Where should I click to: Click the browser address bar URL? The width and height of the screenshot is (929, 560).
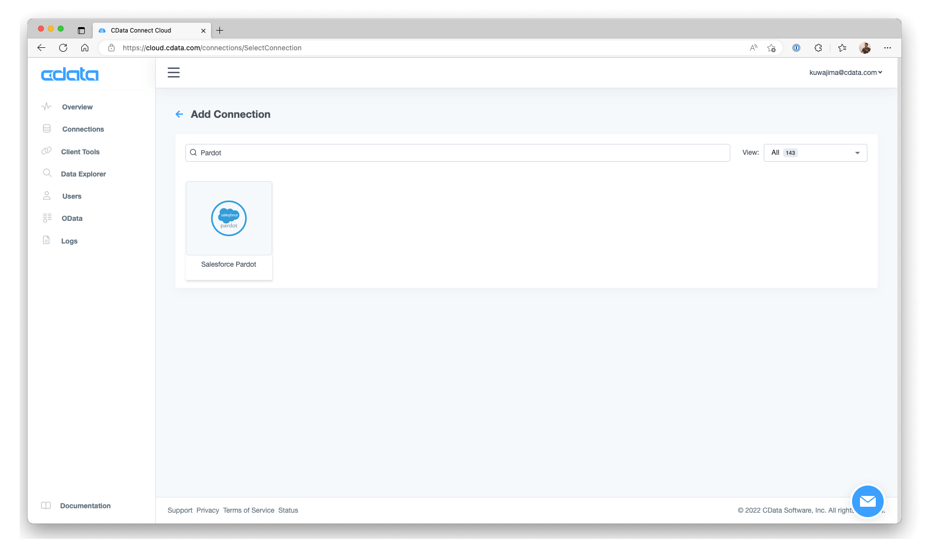point(212,48)
